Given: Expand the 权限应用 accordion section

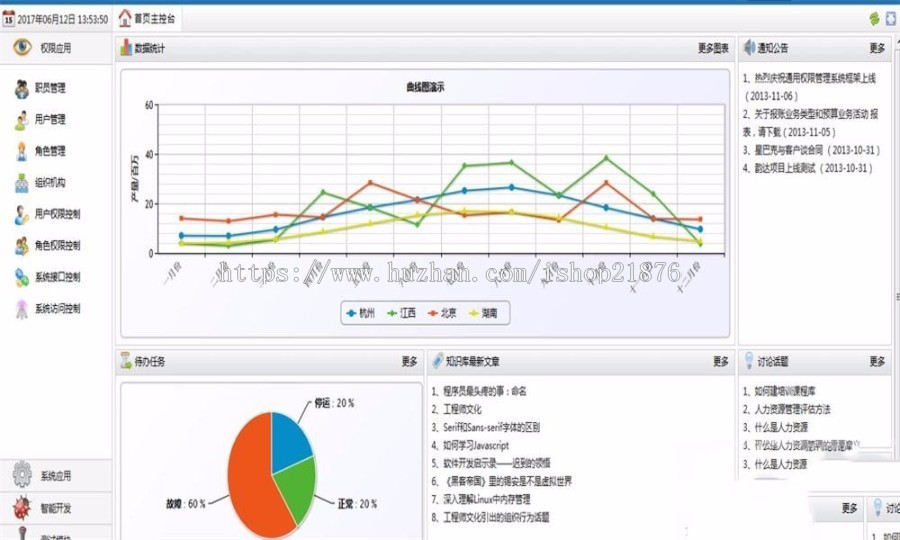Looking at the screenshot, I should (x=56, y=48).
